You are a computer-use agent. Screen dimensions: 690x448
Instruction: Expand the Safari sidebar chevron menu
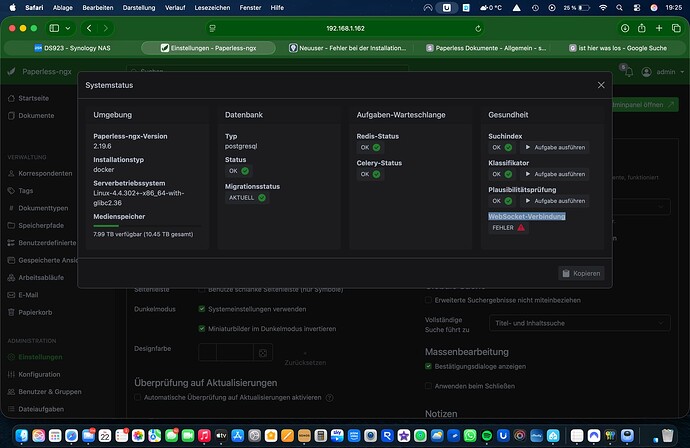68,28
